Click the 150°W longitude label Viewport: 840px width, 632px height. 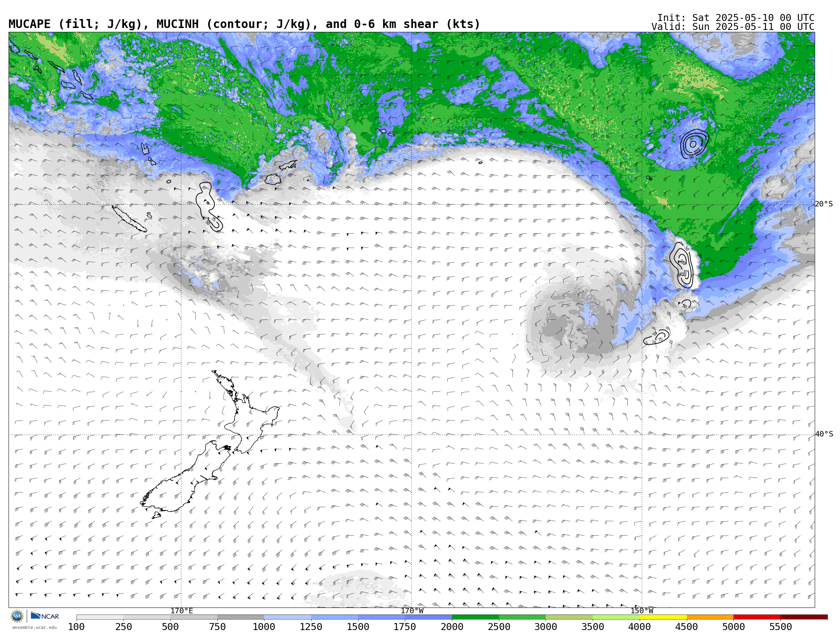pyautogui.click(x=642, y=611)
